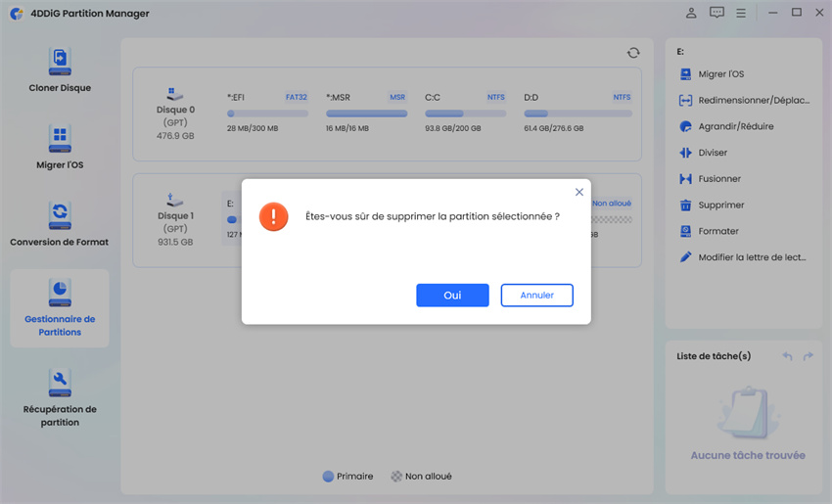
Task: Open the Cloner Disque icon
Action: 60,62
